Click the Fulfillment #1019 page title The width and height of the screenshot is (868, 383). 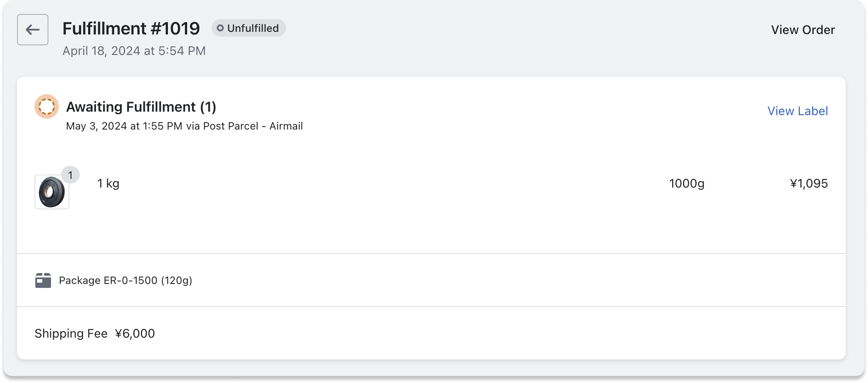[131, 29]
